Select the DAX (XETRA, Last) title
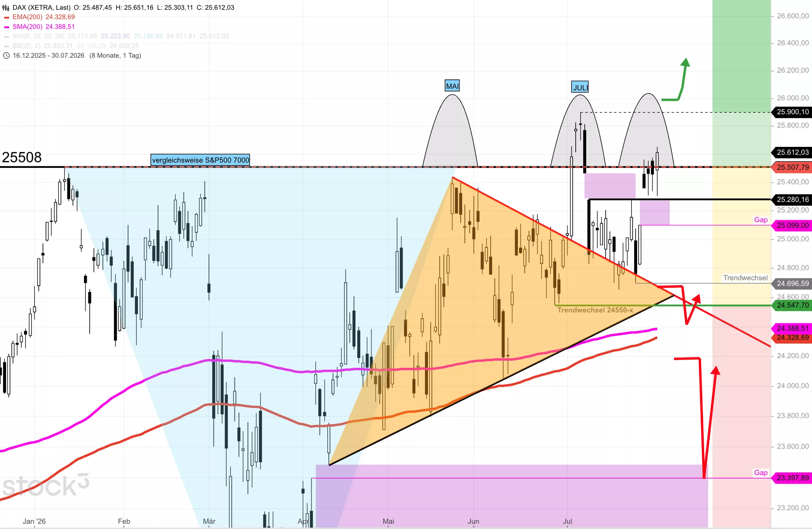Screen dimensions: 812x529 pyautogui.click(x=42, y=7)
